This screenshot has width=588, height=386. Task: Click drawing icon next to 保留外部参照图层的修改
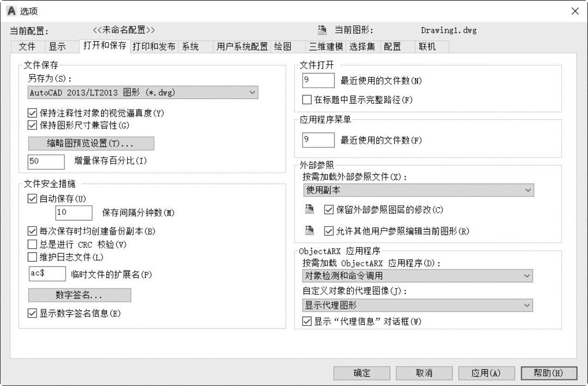pyautogui.click(x=310, y=209)
